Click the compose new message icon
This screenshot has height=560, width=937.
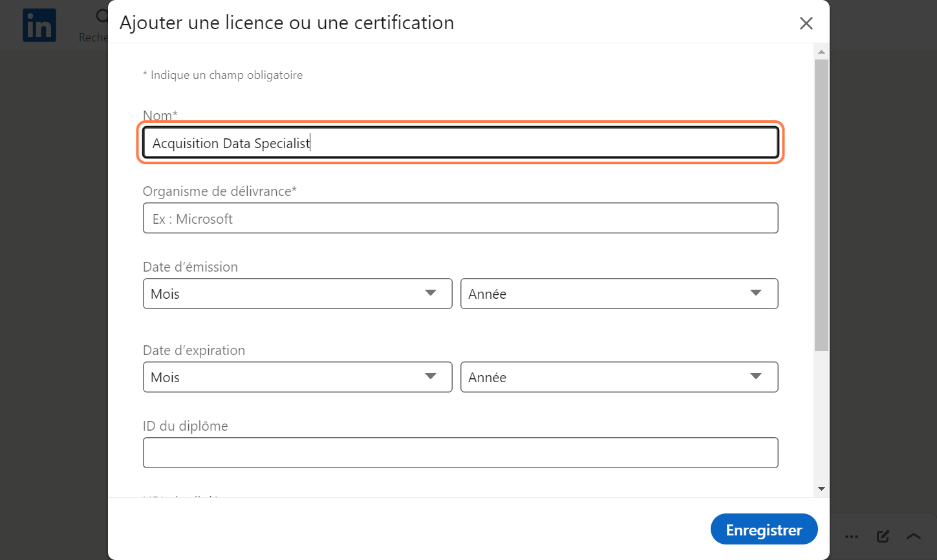click(x=883, y=537)
